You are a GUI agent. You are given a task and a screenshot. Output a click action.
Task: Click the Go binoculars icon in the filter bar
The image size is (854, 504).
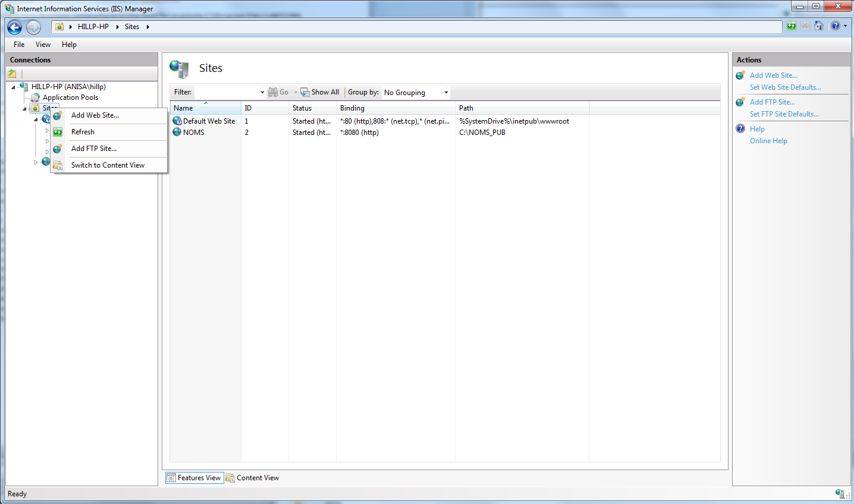[273, 92]
